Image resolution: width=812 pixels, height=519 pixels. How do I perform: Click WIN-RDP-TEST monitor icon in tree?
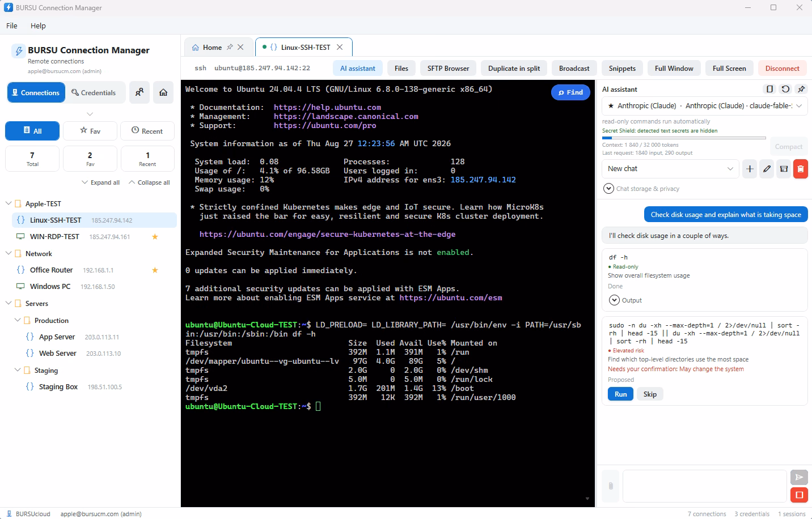(20, 236)
